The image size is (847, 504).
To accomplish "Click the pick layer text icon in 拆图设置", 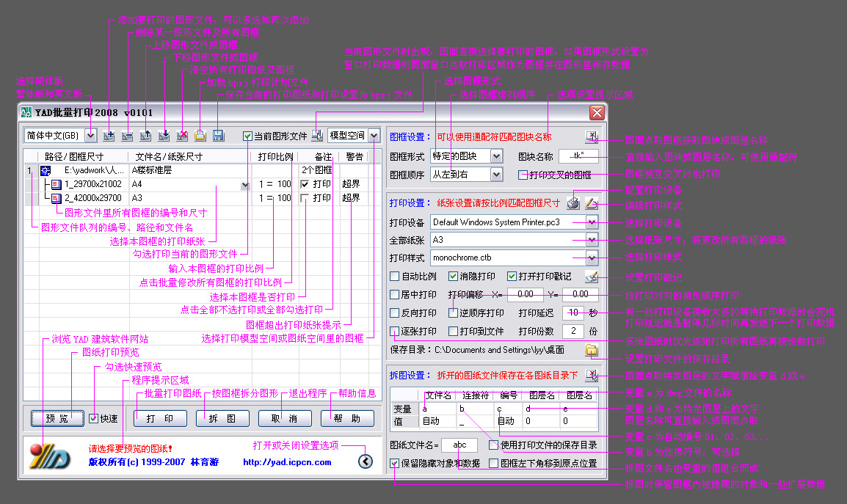I will 592,376.
